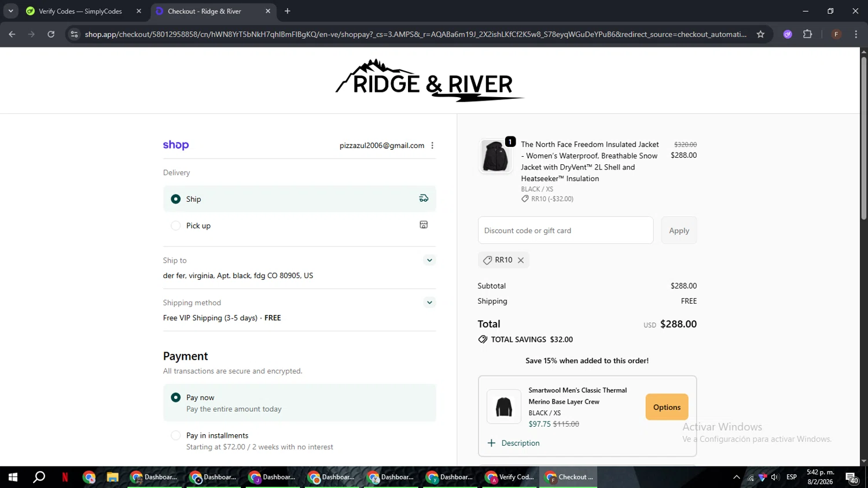Viewport: 868px width, 488px height.
Task: View site information icon in address bar
Action: coord(74,34)
